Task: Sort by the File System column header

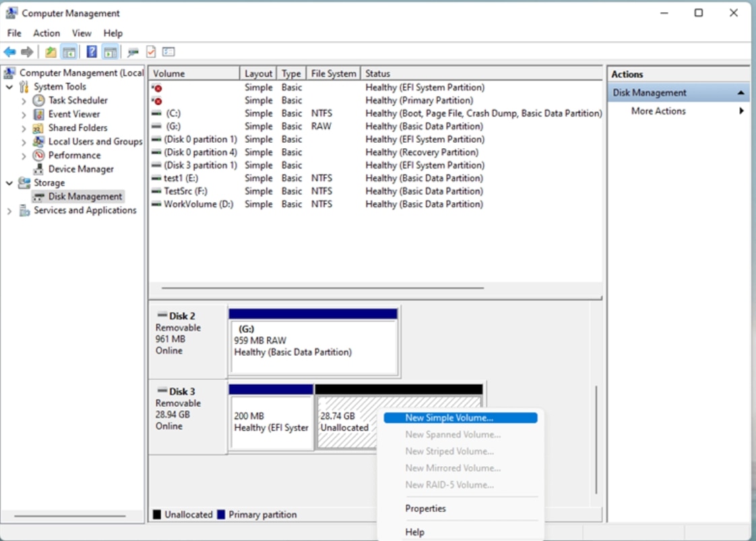Action: (x=333, y=73)
